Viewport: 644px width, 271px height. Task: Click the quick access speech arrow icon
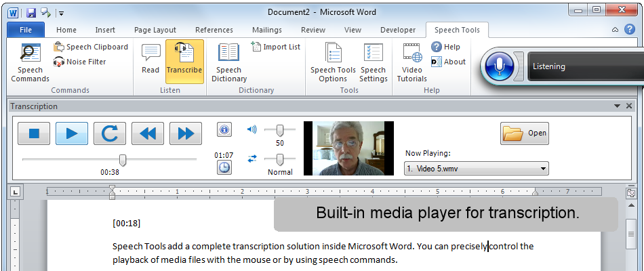(x=45, y=13)
